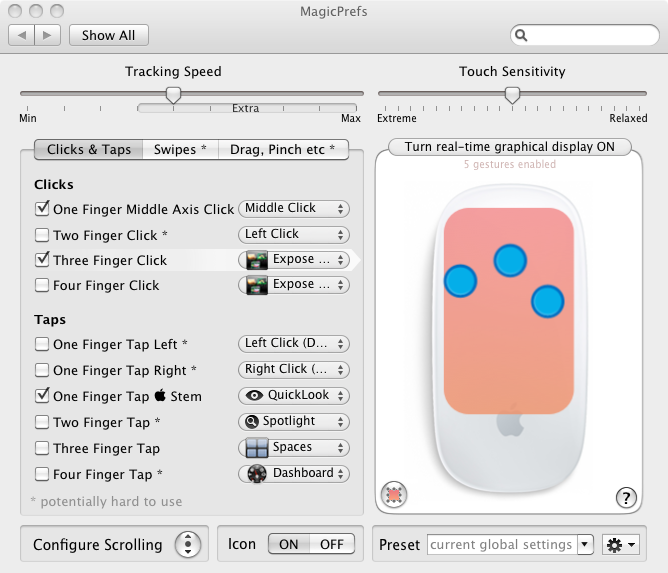Open the Left Click dropdown for Two Finger Click
Image resolution: width=668 pixels, height=573 pixels.
tap(294, 235)
